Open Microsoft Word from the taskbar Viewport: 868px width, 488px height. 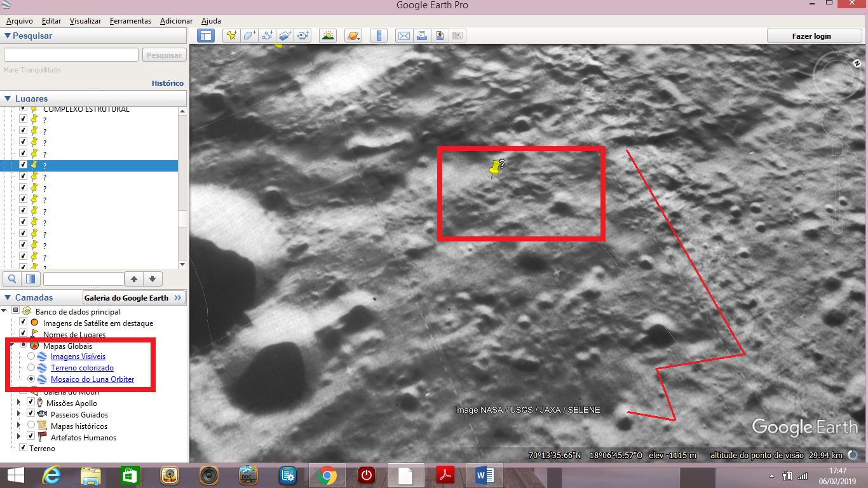point(485,475)
